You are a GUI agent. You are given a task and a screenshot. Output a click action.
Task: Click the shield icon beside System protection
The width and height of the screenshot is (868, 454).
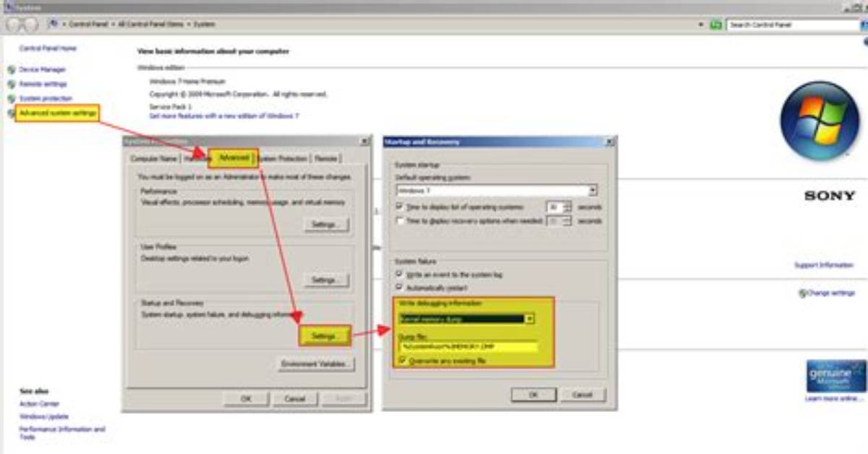pos(11,98)
